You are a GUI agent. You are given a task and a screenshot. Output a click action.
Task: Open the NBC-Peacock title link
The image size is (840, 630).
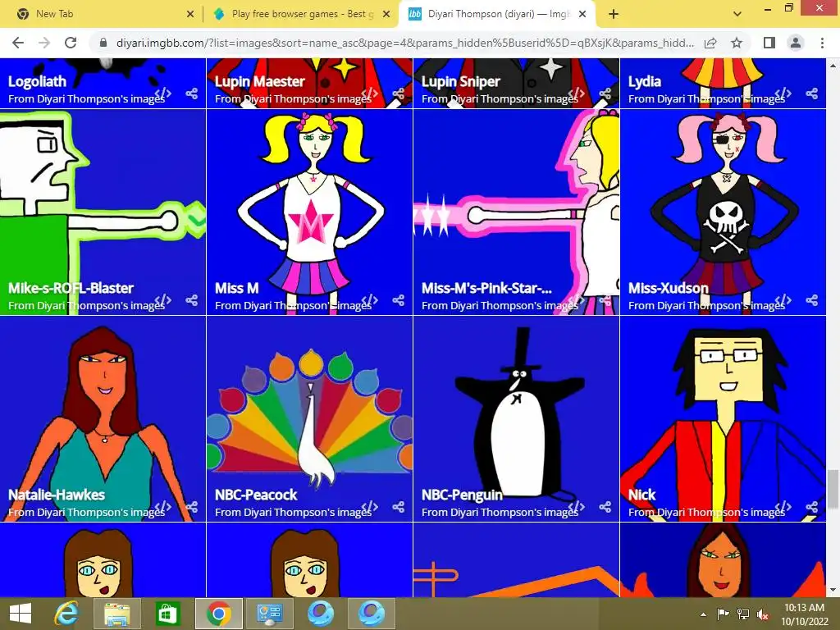coord(256,495)
